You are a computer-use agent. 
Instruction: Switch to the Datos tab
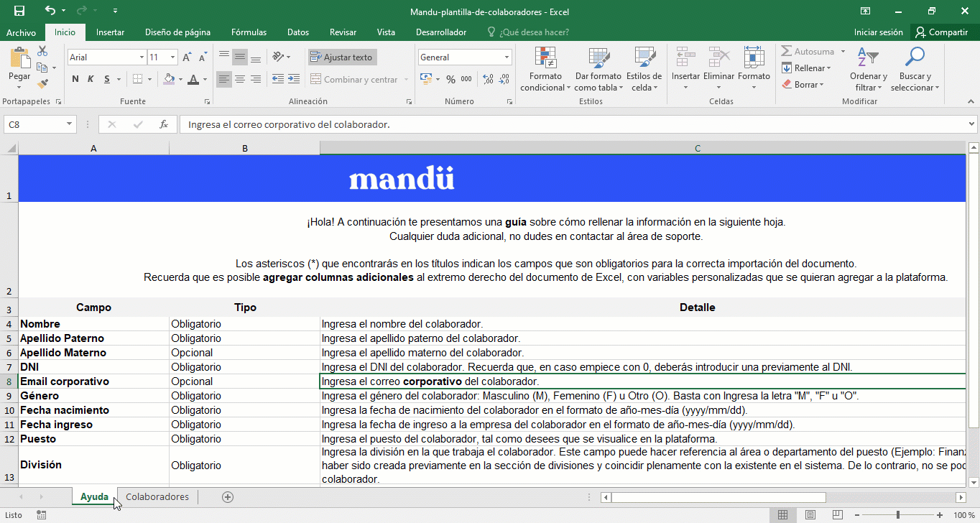pyautogui.click(x=298, y=32)
